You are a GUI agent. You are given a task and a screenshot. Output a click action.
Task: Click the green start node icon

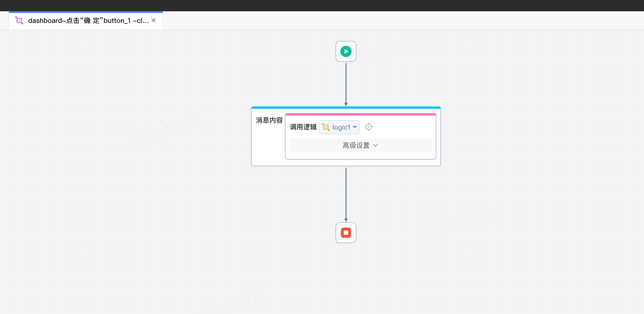(346, 51)
